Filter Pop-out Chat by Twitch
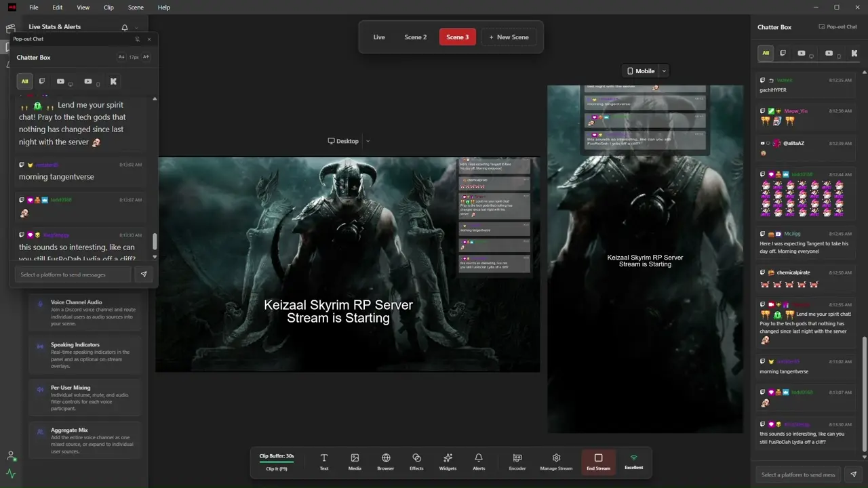The width and height of the screenshot is (868, 488). (42, 81)
